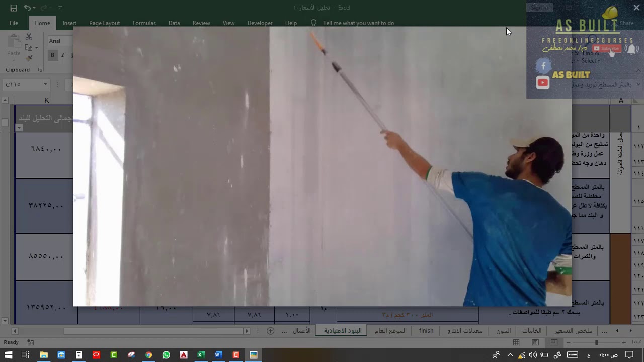Open the Windows Start menu
This screenshot has width=644, height=362.
(x=8, y=355)
